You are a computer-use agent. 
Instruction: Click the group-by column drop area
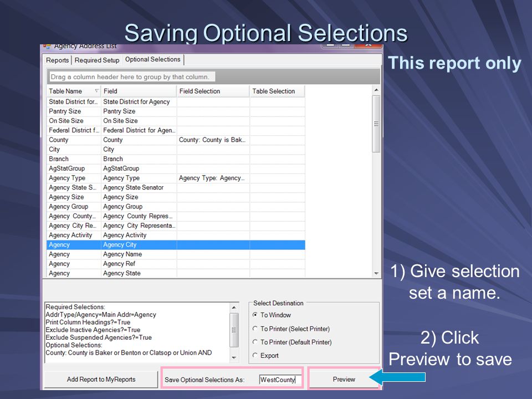pyautogui.click(x=213, y=76)
